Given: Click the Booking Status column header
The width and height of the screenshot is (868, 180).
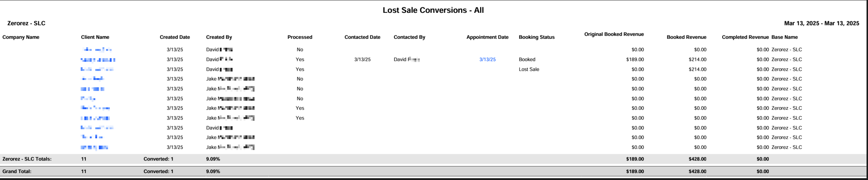Looking at the screenshot, I should click(536, 37).
